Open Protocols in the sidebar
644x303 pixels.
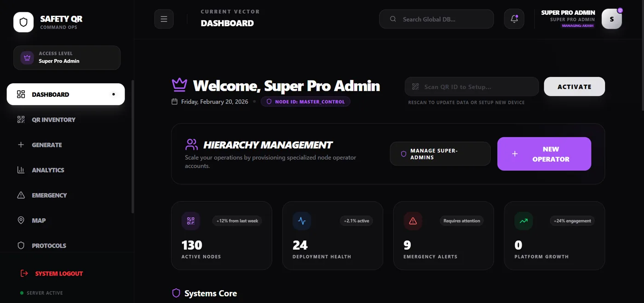pos(66,245)
